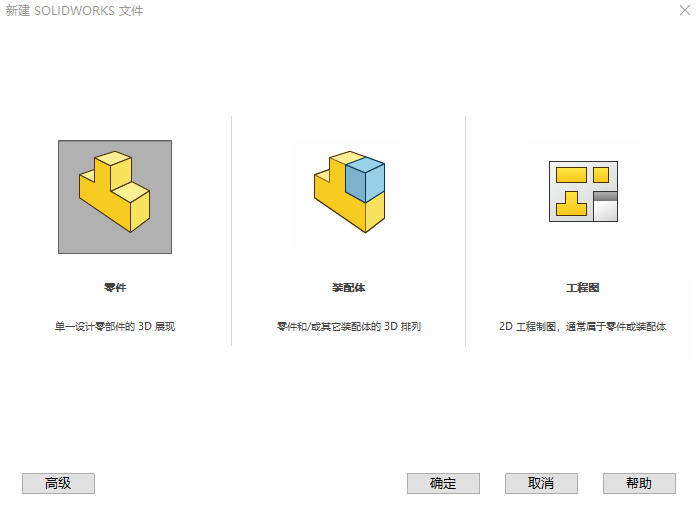This screenshot has height=521, width=698.
Task: Click the 零件 label
Action: coord(115,288)
